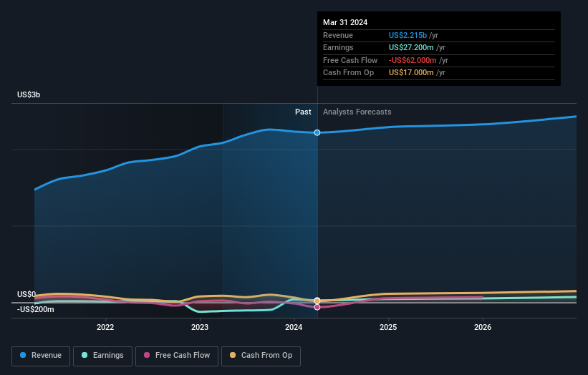The height and width of the screenshot is (375, 588).
Task: Click the US$2.215b revenue value
Action: (x=408, y=35)
